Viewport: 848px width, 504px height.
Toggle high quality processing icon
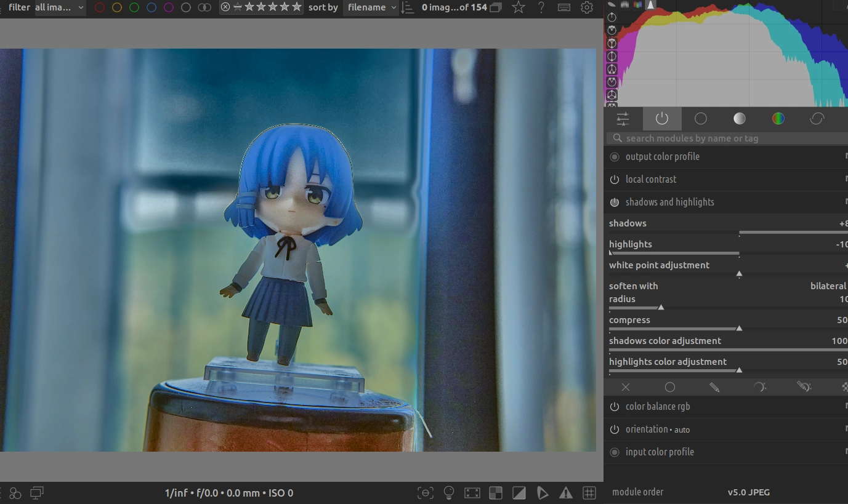[472, 493]
